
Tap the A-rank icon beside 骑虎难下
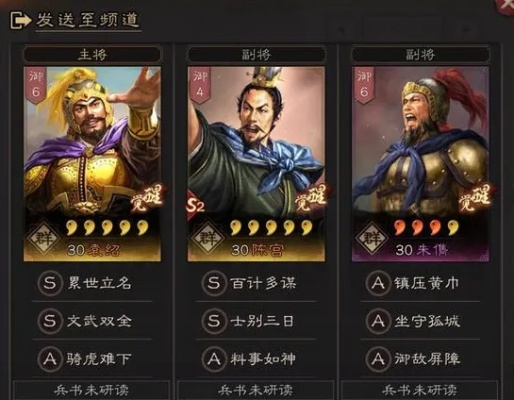pos(50,359)
